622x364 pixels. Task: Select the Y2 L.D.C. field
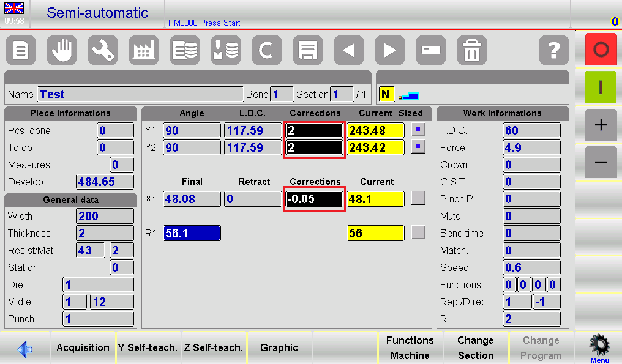[x=253, y=147]
